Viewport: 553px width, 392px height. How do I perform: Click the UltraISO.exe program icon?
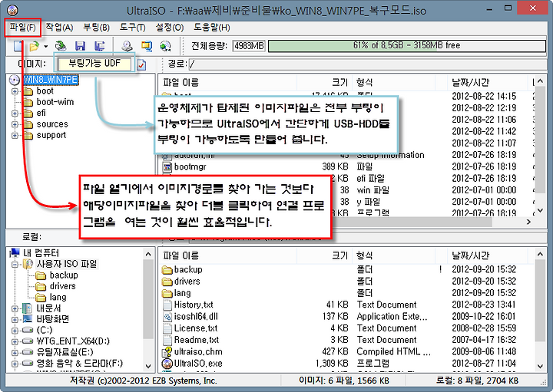[167, 364]
